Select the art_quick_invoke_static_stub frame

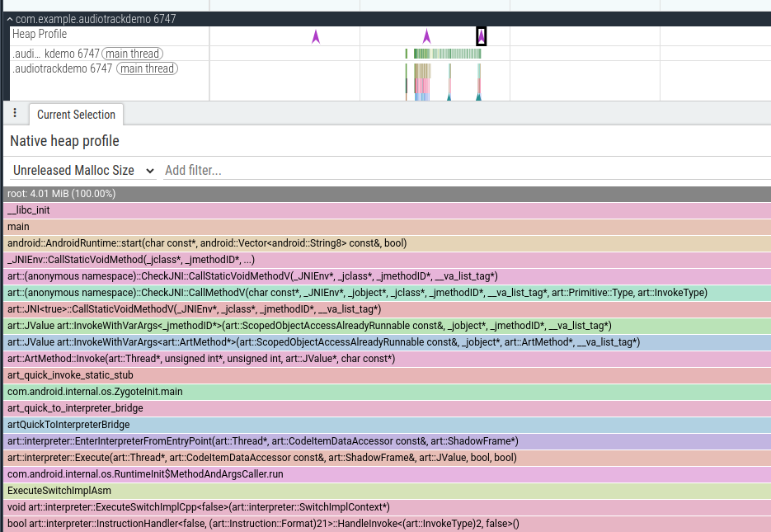click(387, 375)
